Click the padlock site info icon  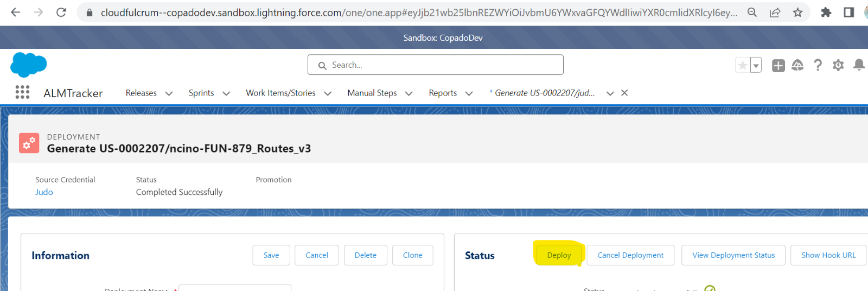[90, 12]
